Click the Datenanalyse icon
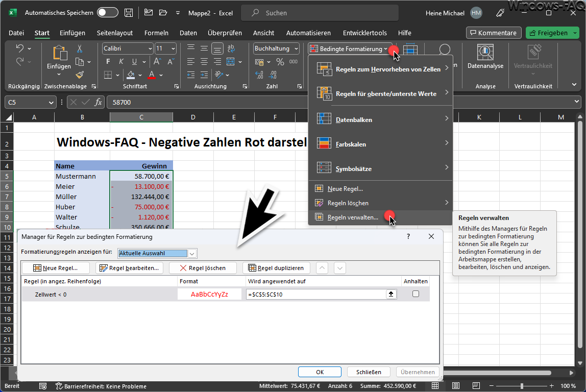 [x=485, y=52]
